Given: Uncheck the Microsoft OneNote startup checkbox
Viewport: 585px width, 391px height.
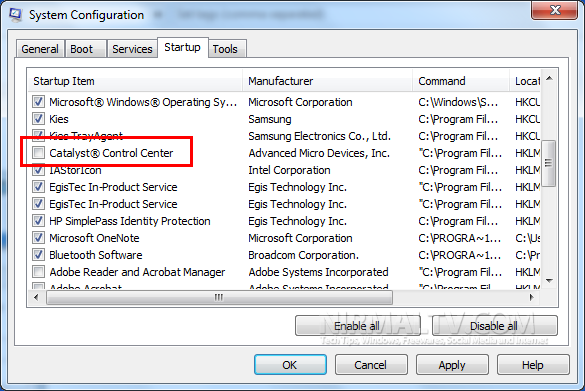Looking at the screenshot, I should coord(38,238).
